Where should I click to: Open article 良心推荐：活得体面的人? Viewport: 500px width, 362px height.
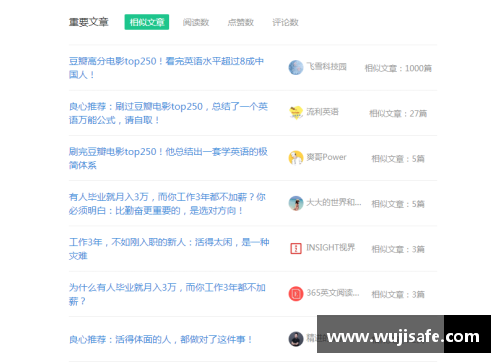pyautogui.click(x=161, y=340)
